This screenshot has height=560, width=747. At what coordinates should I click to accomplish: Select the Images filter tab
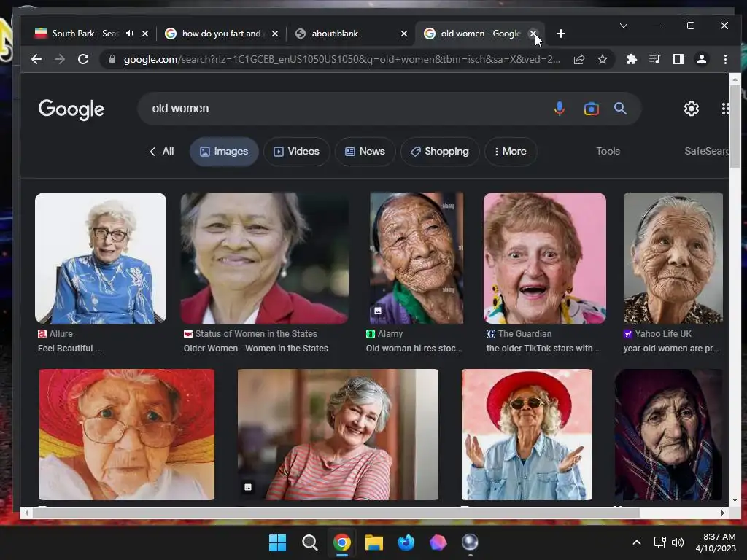point(224,152)
